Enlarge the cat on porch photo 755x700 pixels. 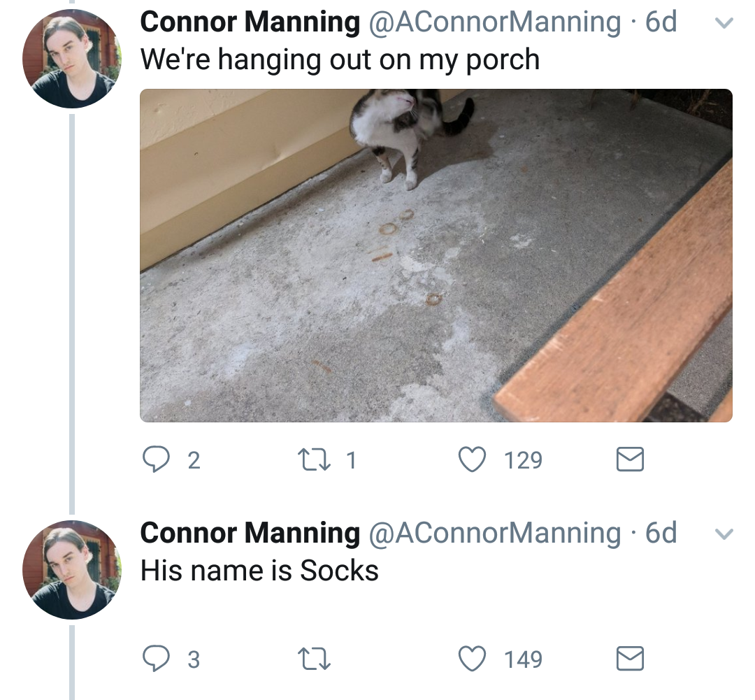(x=436, y=255)
